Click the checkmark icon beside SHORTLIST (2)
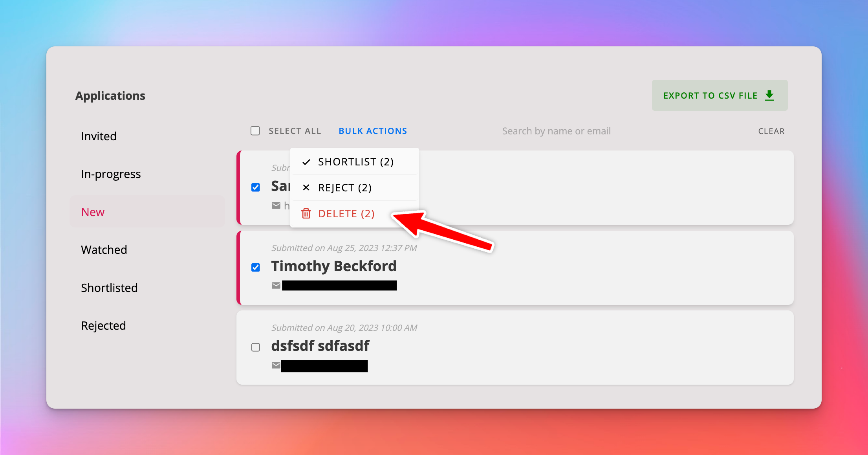 point(306,162)
